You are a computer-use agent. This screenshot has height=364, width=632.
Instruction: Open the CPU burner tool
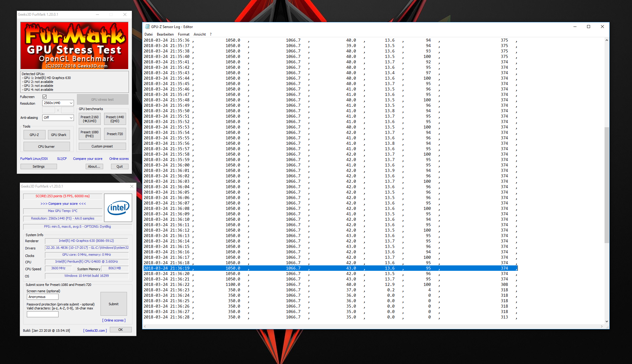46,147
